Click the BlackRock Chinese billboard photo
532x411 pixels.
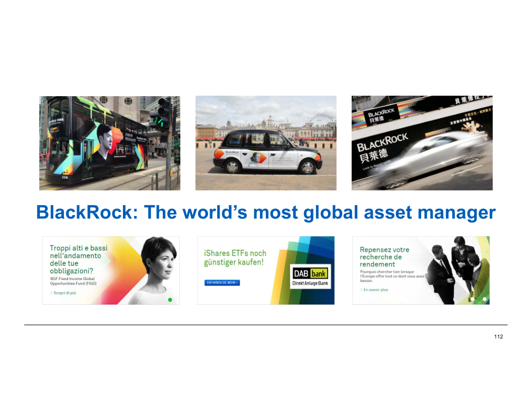point(422,143)
